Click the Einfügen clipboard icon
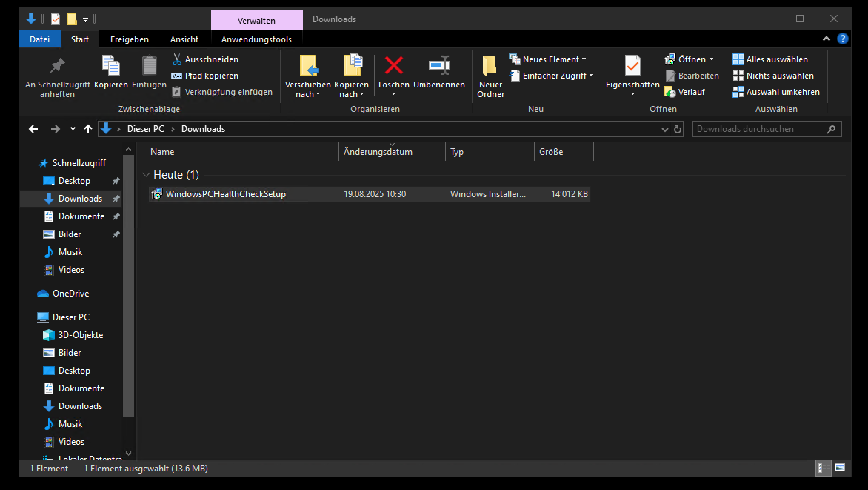Image resolution: width=868 pixels, height=490 pixels. pos(149,66)
